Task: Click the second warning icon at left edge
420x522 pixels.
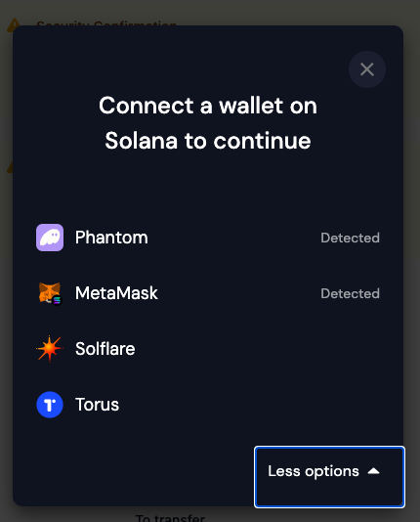Action: coord(10,167)
